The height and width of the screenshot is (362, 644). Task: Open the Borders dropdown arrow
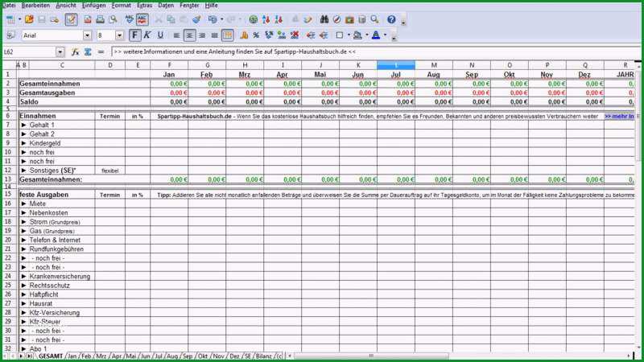349,35
